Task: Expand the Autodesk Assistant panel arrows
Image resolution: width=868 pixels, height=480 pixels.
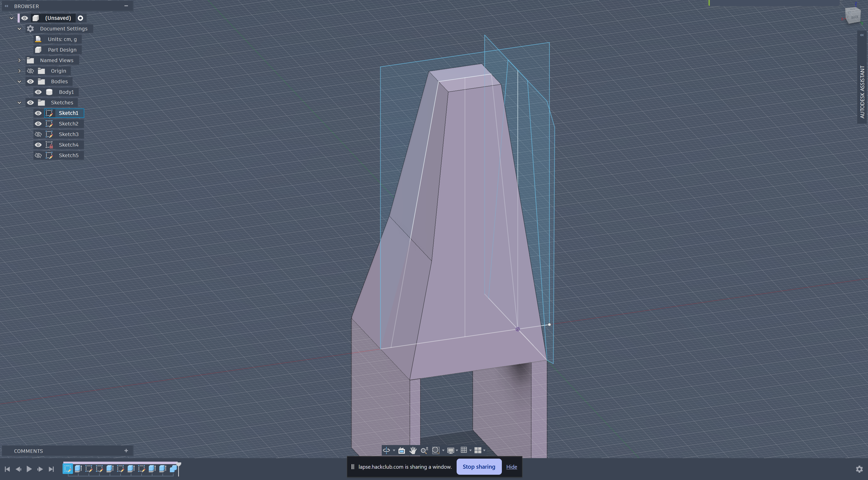Action: coord(862,35)
